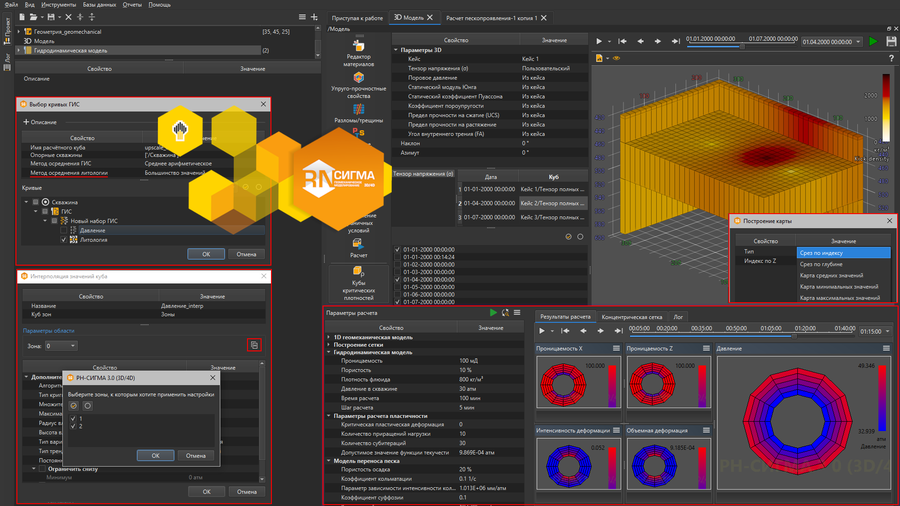The image size is (900, 506).
Task: Open faults/fractures (Разломы/трещины) tool
Action: click(x=358, y=113)
